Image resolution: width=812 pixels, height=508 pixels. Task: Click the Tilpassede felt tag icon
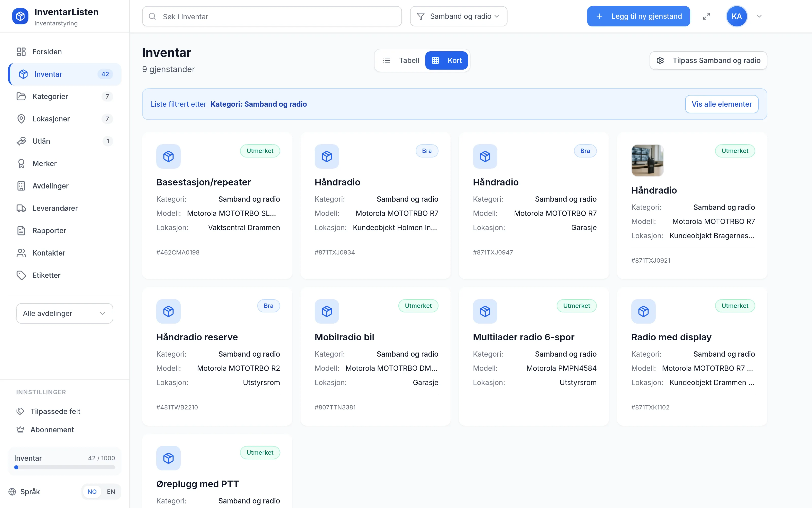pyautogui.click(x=21, y=411)
